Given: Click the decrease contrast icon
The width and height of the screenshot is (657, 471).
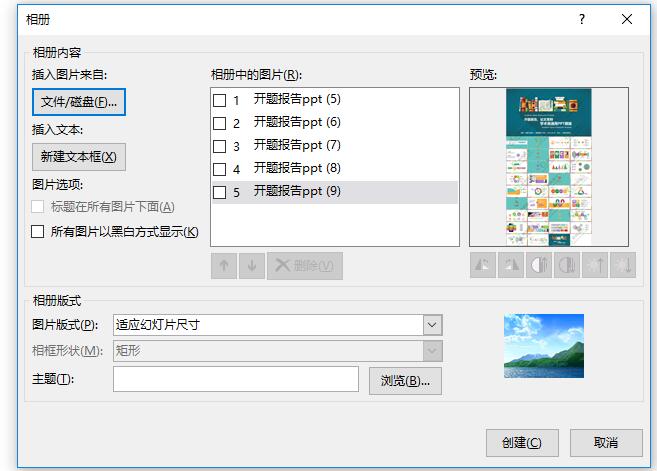Looking at the screenshot, I should click(x=567, y=265).
